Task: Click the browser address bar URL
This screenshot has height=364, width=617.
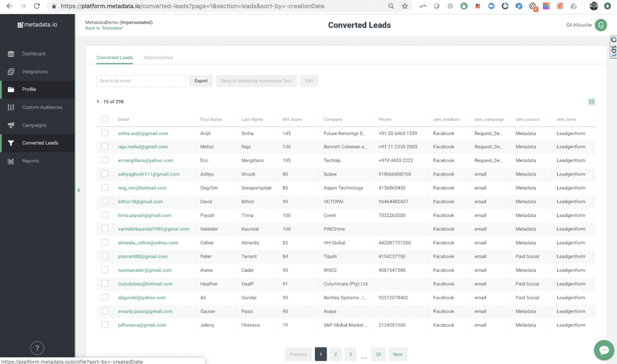Action: click(192, 6)
